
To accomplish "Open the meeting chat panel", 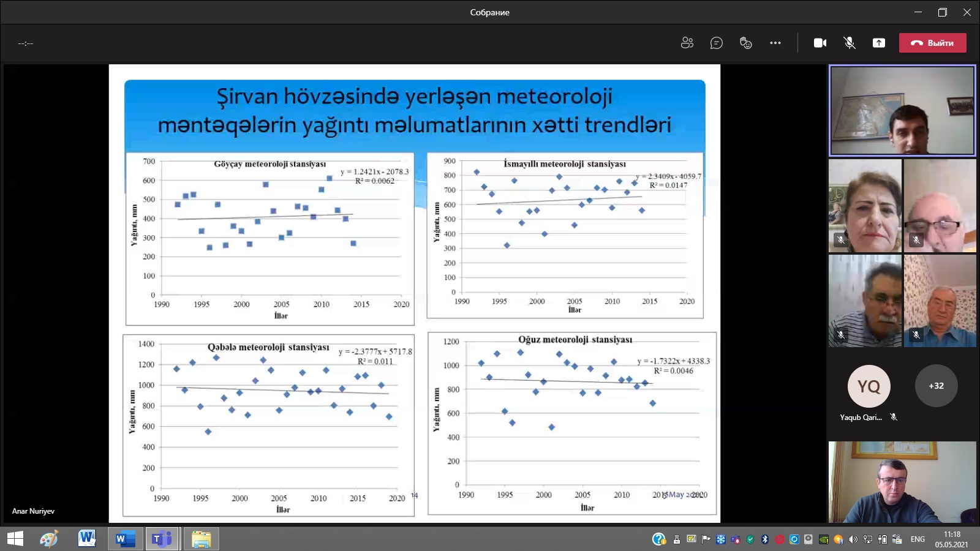I will [x=717, y=43].
